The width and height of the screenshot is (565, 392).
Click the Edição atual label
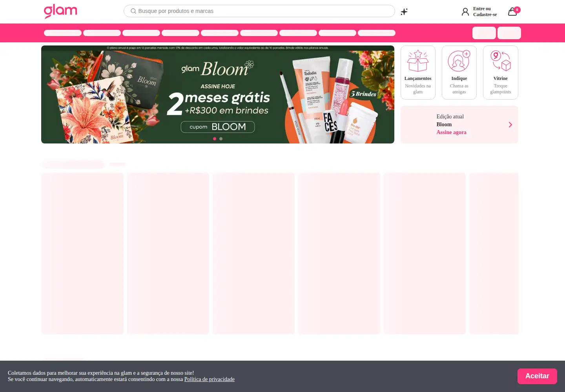[x=450, y=117]
